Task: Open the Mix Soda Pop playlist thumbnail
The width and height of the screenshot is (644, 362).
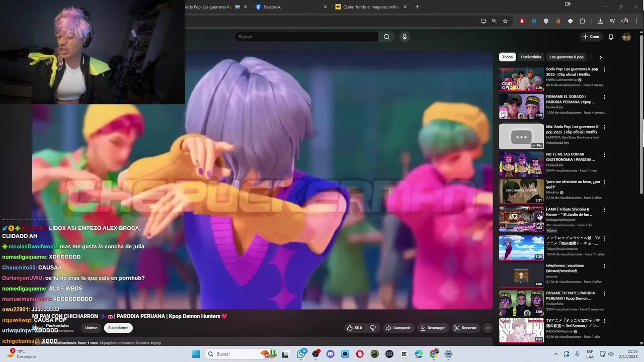Action: pyautogui.click(x=521, y=137)
